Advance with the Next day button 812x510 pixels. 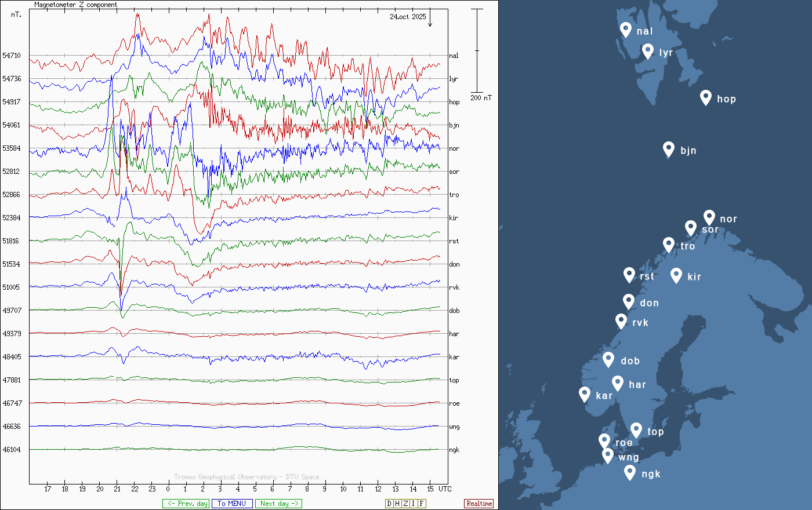pyautogui.click(x=279, y=504)
